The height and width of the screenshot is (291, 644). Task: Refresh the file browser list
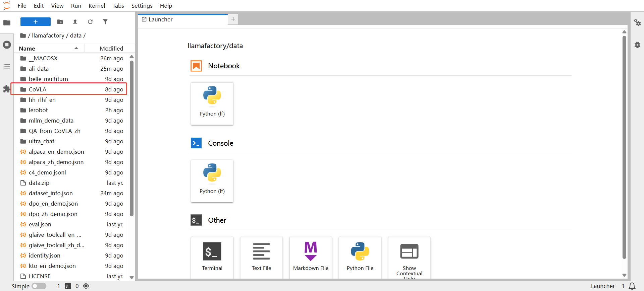coord(90,22)
